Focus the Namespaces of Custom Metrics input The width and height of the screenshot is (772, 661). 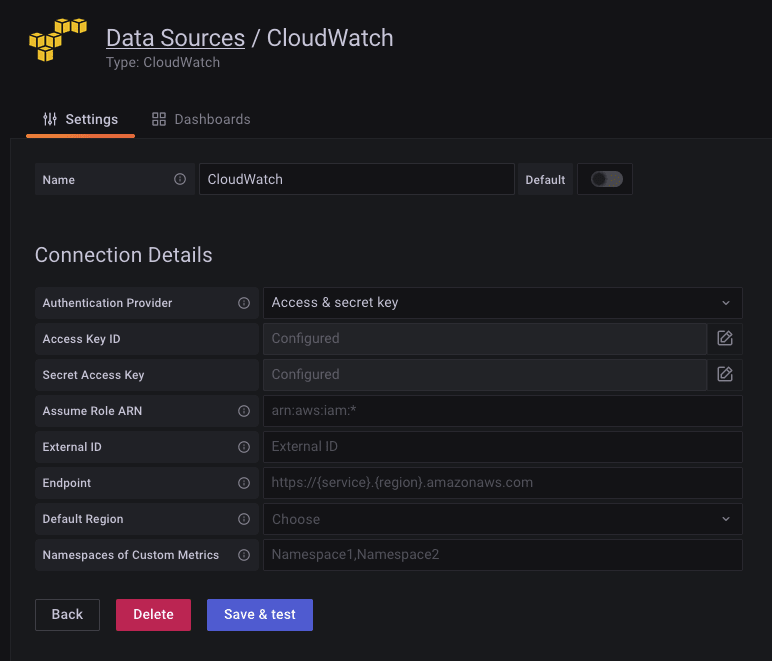(x=503, y=555)
